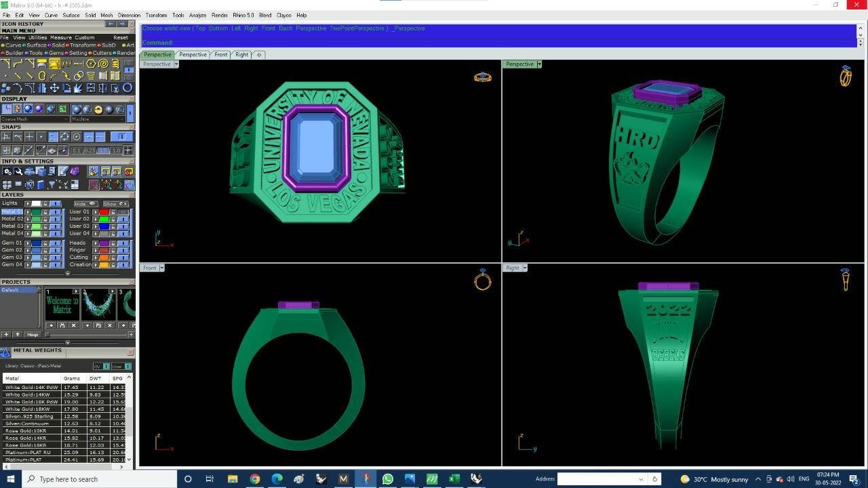Image resolution: width=868 pixels, height=488 pixels.
Task: Open the Front viewport dropdown arrow
Action: point(161,268)
